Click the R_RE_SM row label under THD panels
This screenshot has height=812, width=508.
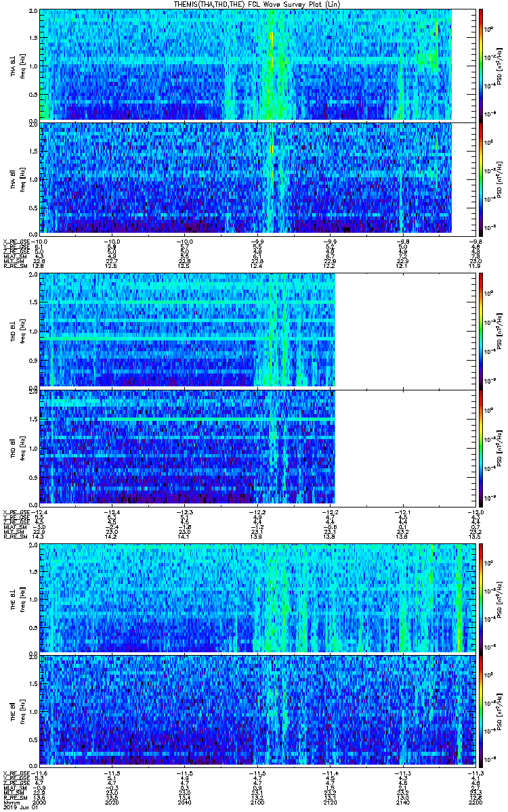click(15, 536)
